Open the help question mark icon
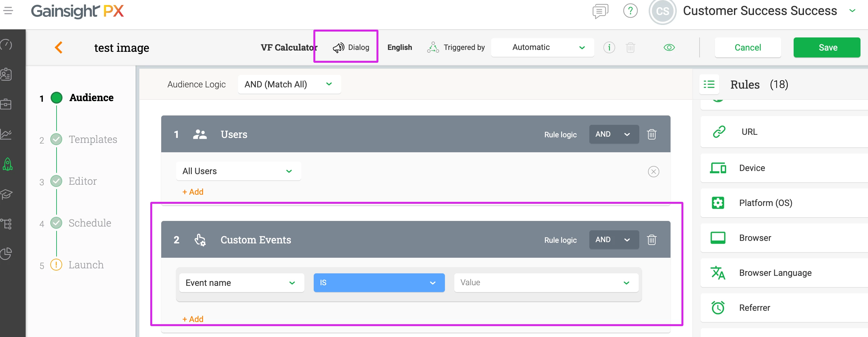Screen dimensions: 868x337 (x=630, y=11)
